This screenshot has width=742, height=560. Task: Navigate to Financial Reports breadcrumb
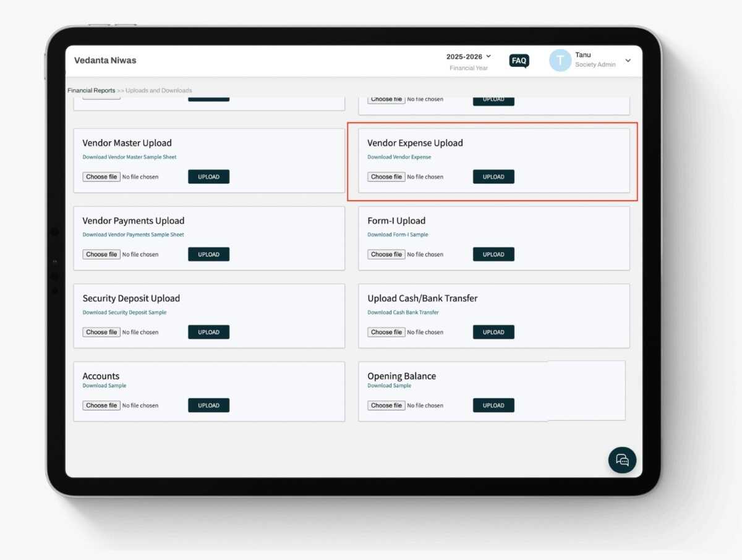point(91,90)
